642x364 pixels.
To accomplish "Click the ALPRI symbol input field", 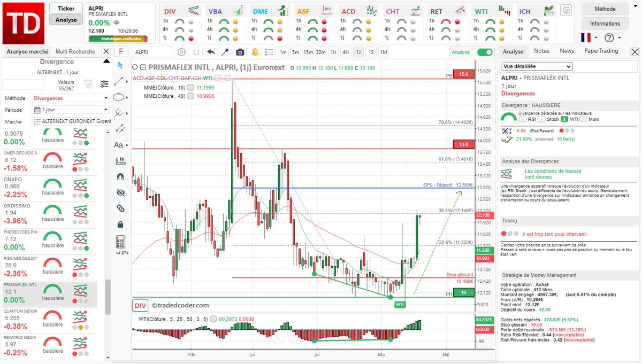I will (x=154, y=52).
